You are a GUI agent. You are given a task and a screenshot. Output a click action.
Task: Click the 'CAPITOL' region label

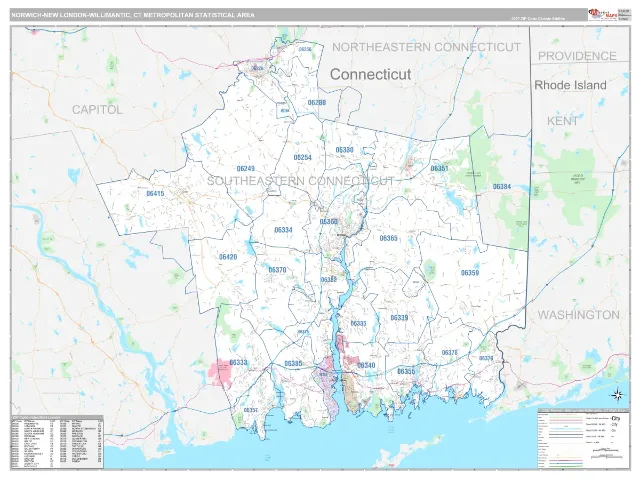point(97,109)
